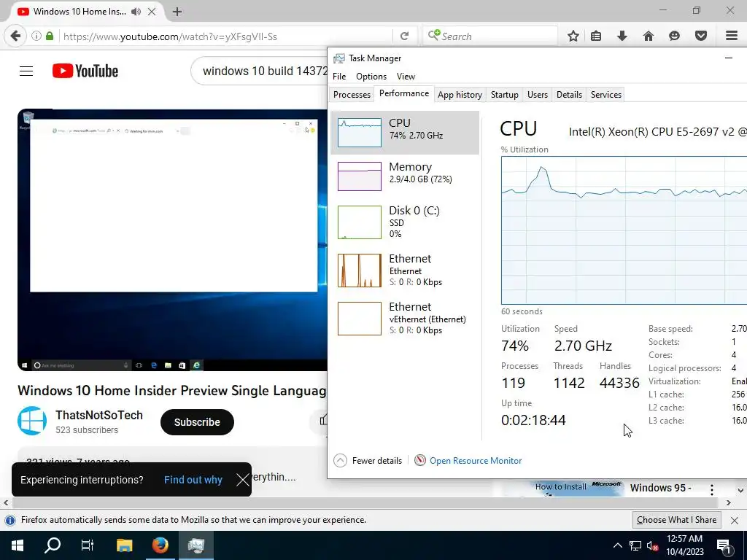Select the first Ethernet performance item

(404, 270)
